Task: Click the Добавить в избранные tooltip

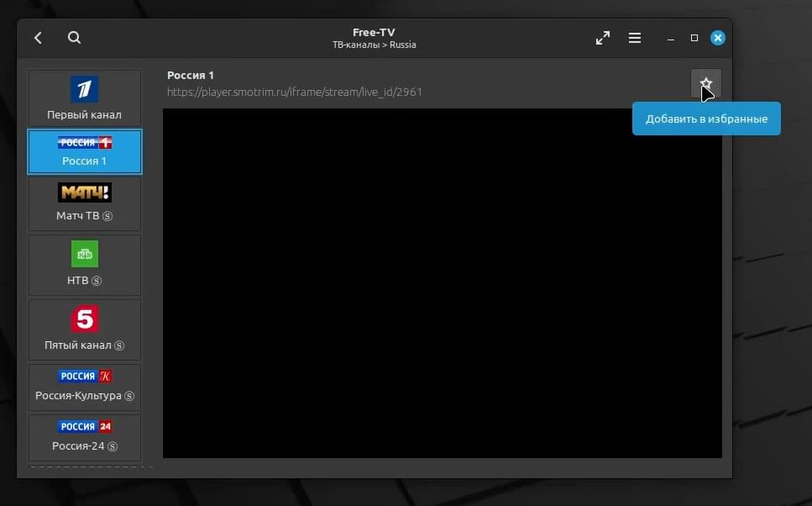Action: tap(706, 119)
